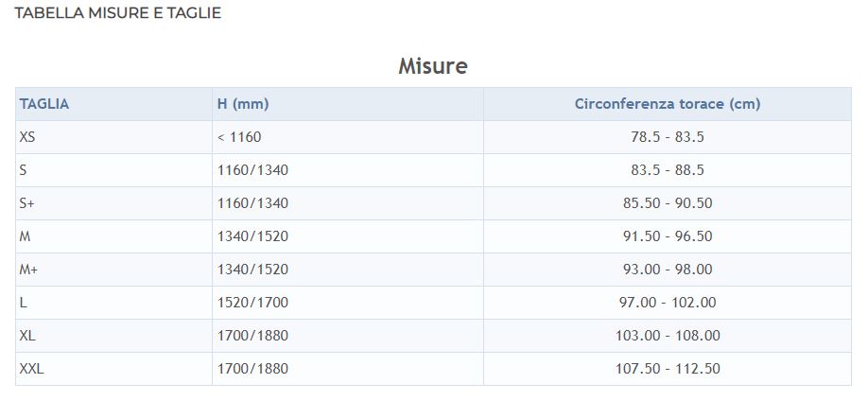Viewport: 868px width, 401px height.
Task: Select the XS size cell
Action: tap(27, 137)
